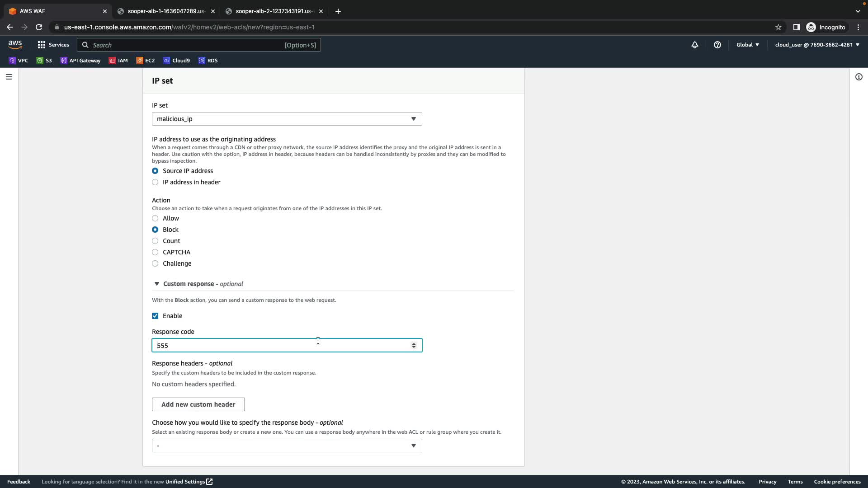
Task: Open the Unified Settings link
Action: click(x=189, y=482)
